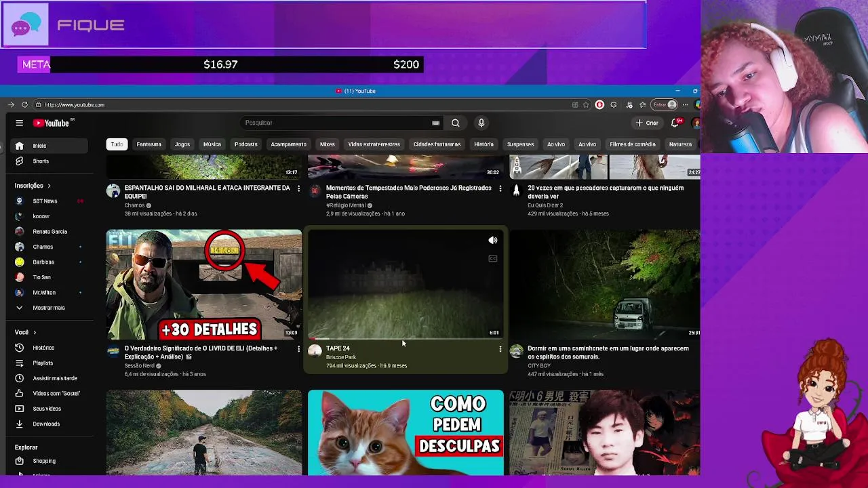The image size is (868, 488).
Task: Open the caminhonete night forest thumbnail
Action: (x=605, y=285)
